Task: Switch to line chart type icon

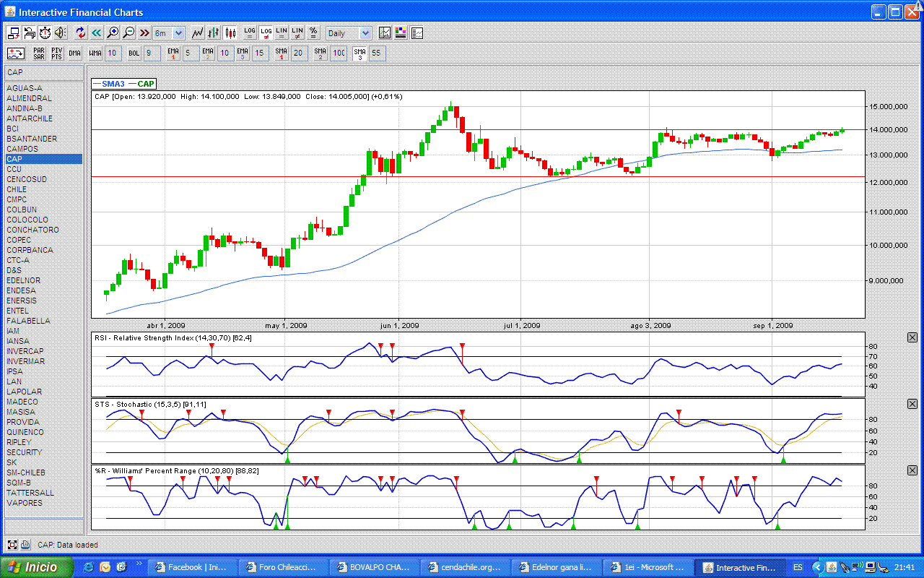Action: 197,33
